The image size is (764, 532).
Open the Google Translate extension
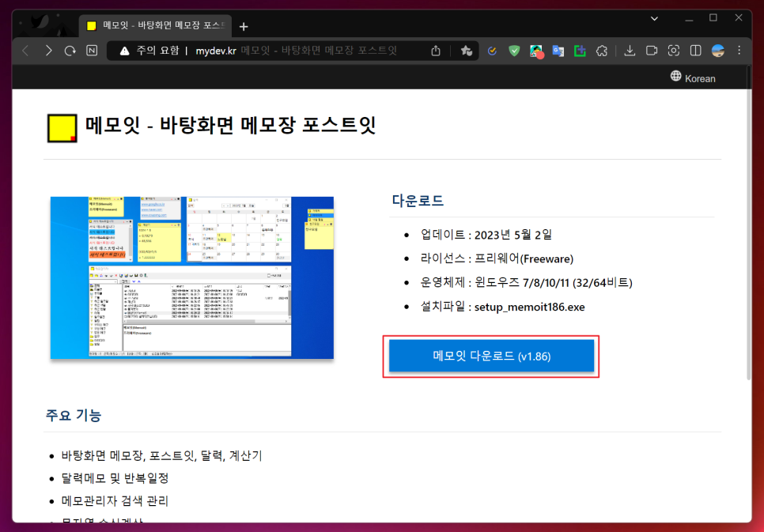(558, 51)
